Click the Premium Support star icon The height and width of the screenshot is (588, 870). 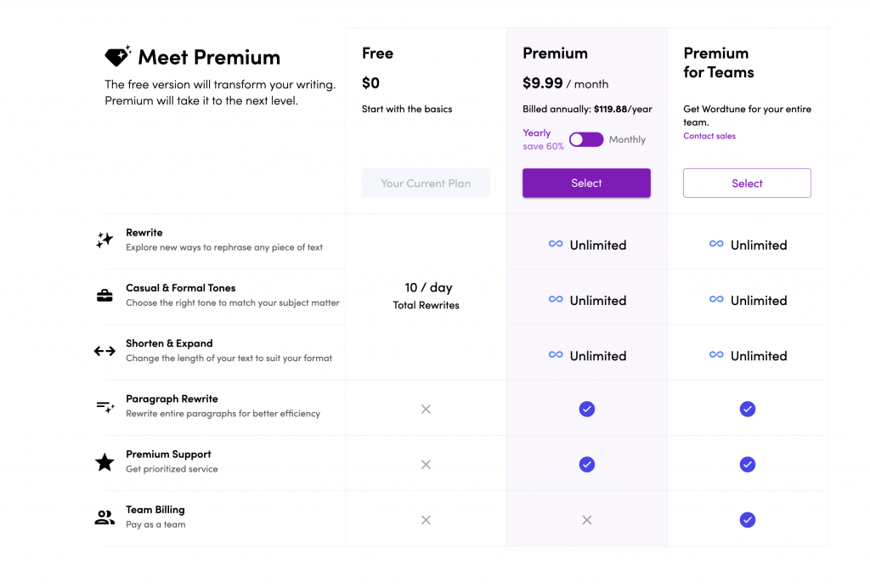click(x=105, y=462)
